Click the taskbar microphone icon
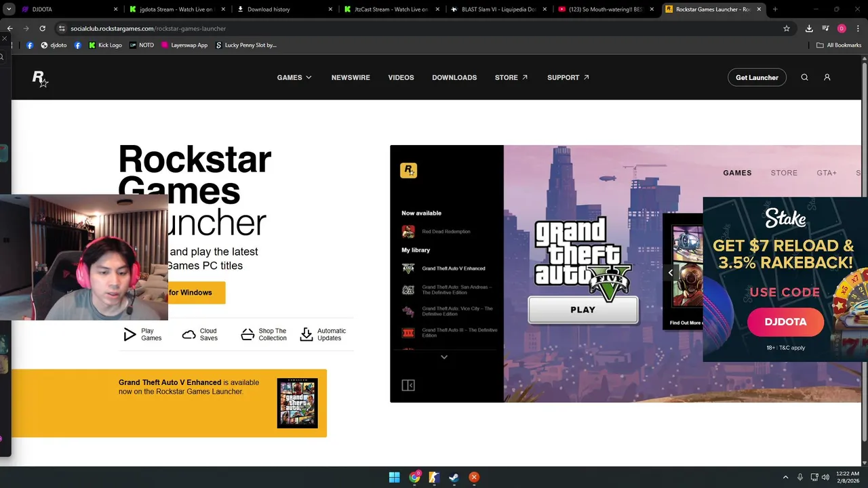Viewport: 868px width, 488px height. click(800, 477)
